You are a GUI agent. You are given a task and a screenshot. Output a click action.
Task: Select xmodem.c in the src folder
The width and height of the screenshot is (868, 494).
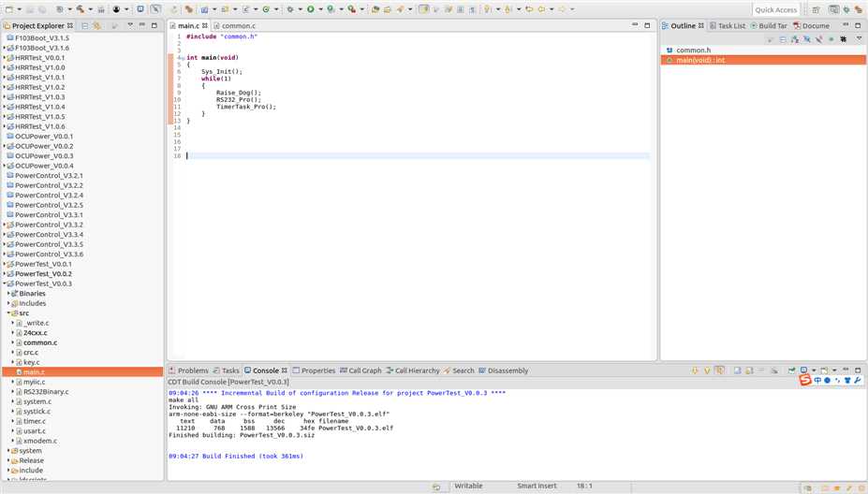(x=40, y=441)
